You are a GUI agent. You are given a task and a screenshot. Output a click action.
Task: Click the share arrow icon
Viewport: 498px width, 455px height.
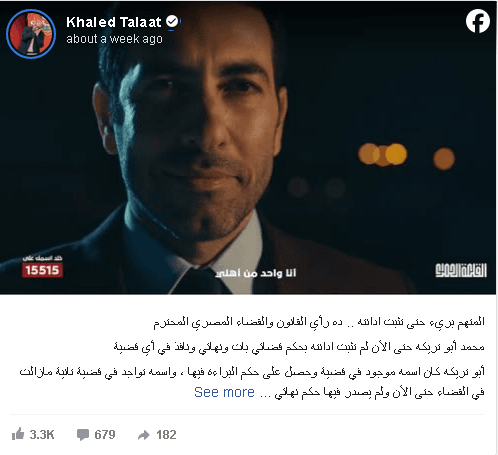[144, 435]
